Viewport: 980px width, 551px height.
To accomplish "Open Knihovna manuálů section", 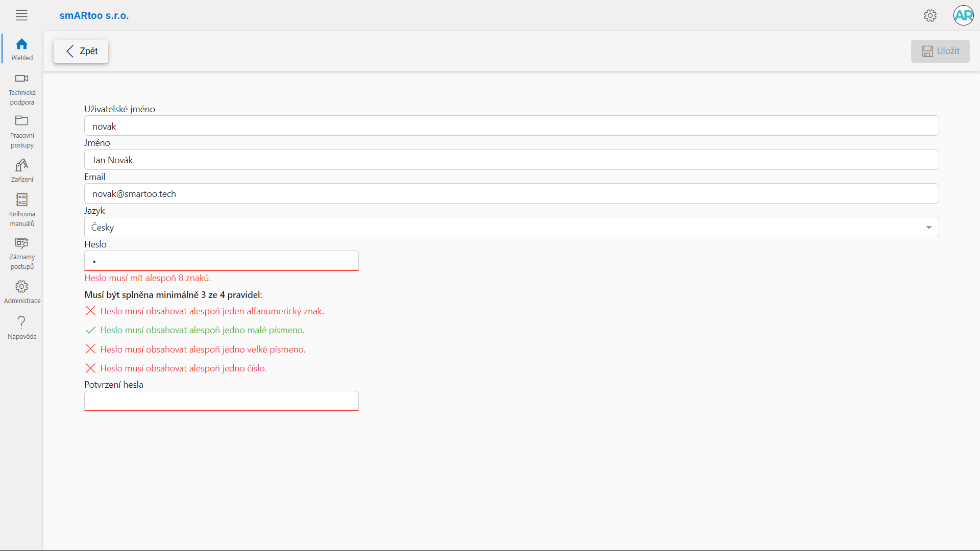I will [22, 210].
